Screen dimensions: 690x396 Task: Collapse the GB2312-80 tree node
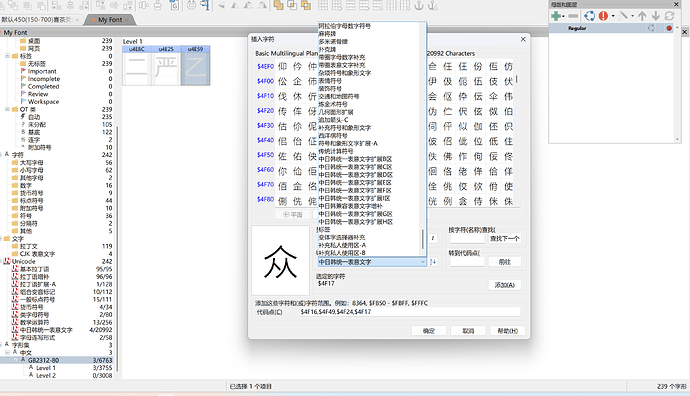point(16,360)
